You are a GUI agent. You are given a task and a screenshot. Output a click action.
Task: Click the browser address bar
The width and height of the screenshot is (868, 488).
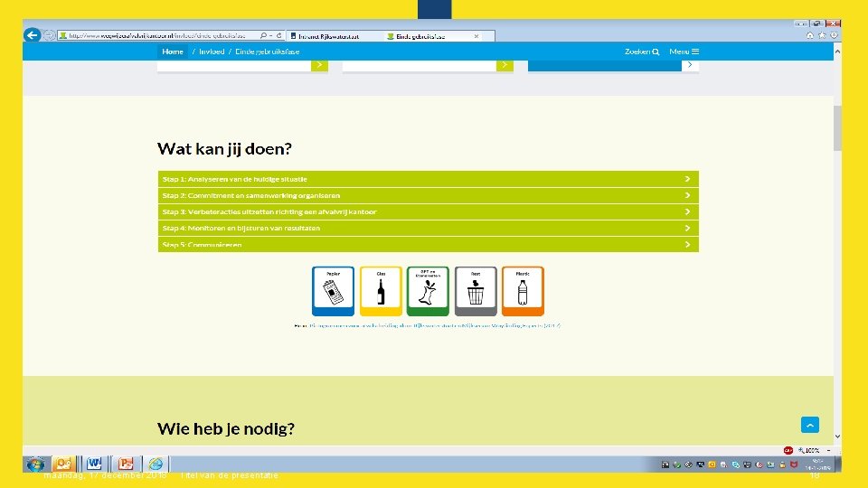pyautogui.click(x=157, y=35)
